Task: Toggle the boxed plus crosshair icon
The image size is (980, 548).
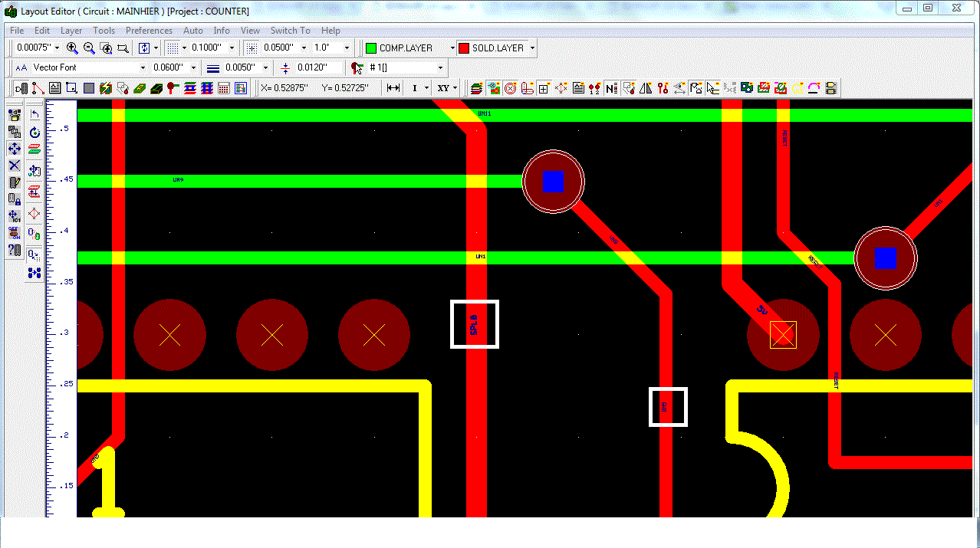Action: point(544,88)
